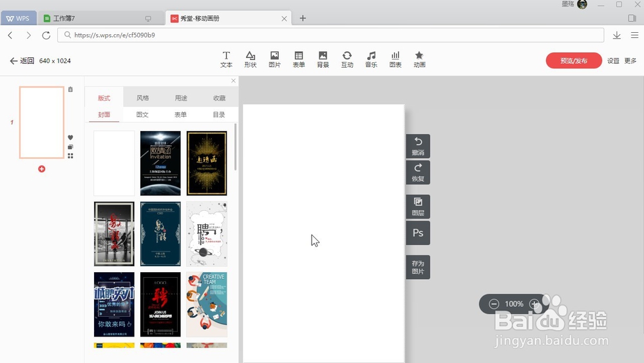Select the 文本 text tool
The width and height of the screenshot is (644, 363).
(x=226, y=59)
